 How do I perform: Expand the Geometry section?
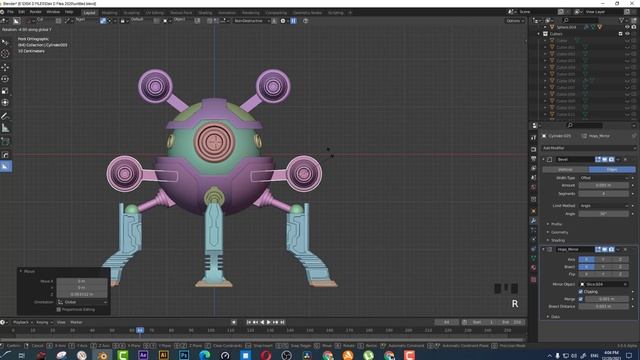click(x=558, y=232)
